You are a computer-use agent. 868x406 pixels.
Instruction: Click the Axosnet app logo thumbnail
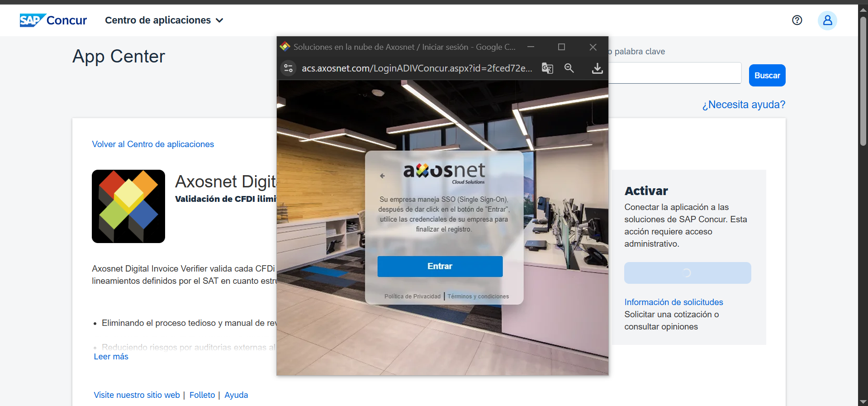(x=128, y=206)
